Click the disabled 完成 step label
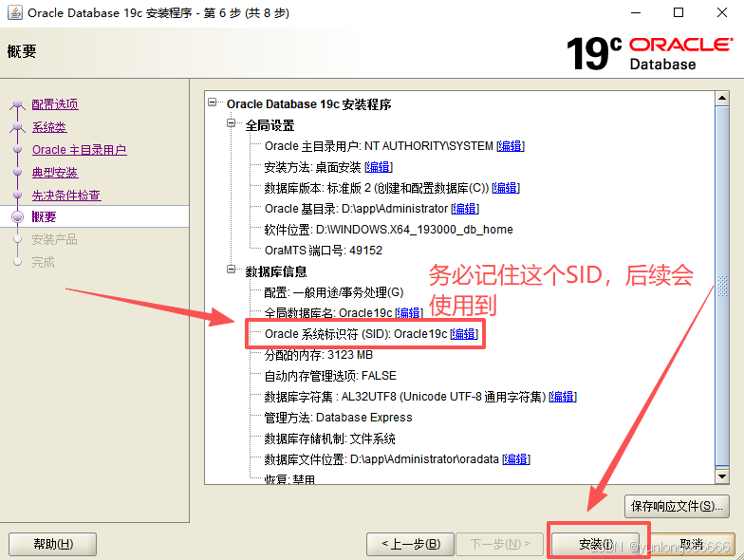Image resolution: width=744 pixels, height=560 pixels. pos(44,262)
